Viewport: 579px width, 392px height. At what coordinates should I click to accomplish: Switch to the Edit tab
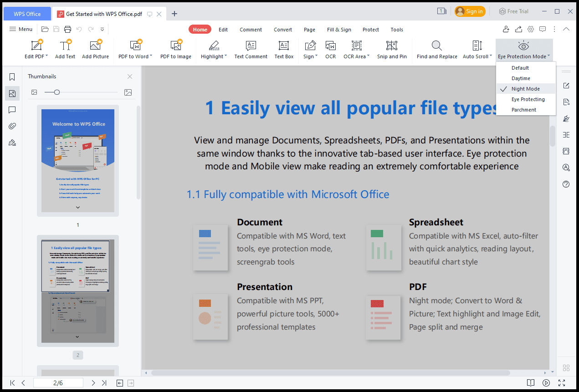[x=223, y=30]
